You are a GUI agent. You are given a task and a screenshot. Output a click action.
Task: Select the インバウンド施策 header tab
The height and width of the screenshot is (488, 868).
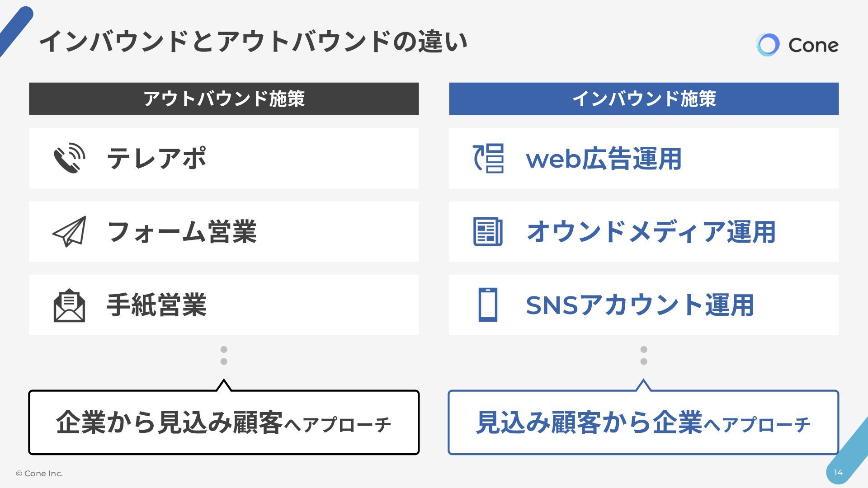click(x=644, y=99)
